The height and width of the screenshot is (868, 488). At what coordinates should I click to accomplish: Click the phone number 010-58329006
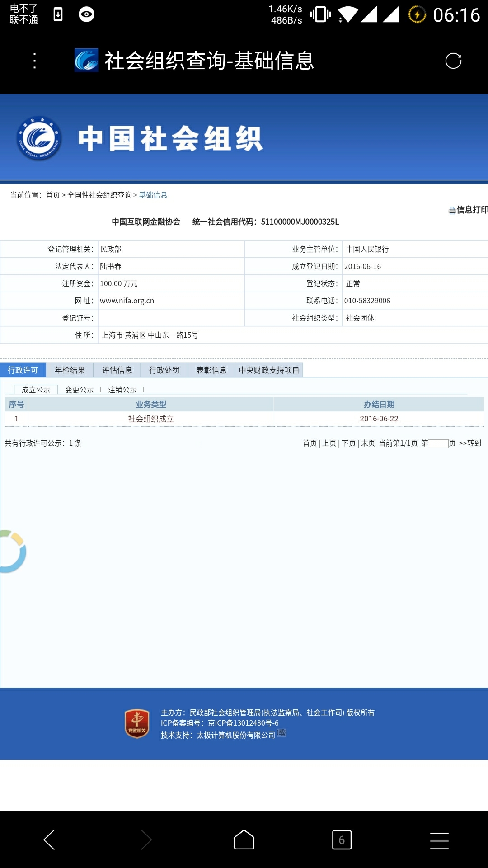click(x=367, y=301)
